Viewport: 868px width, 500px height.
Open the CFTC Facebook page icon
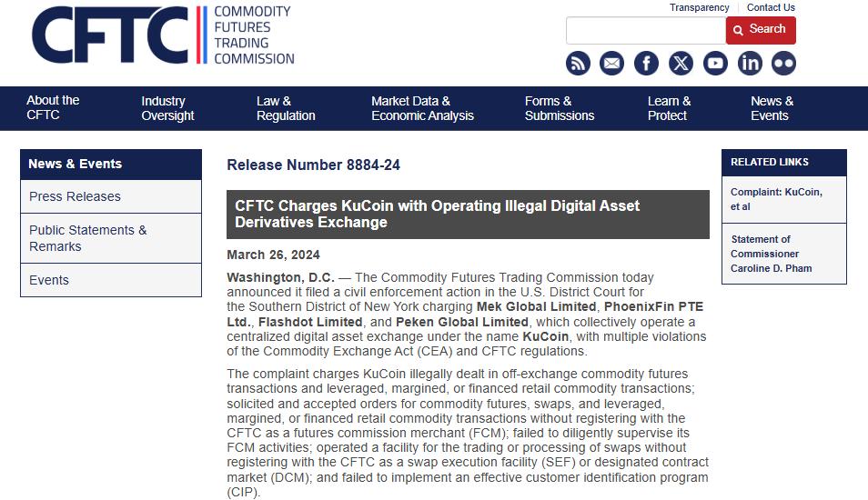[646, 63]
